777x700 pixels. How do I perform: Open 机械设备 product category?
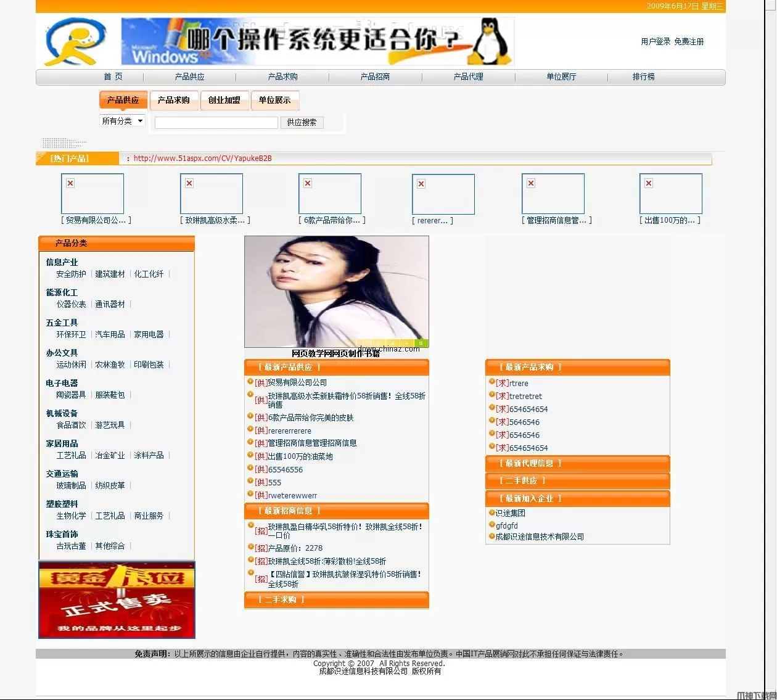point(62,413)
